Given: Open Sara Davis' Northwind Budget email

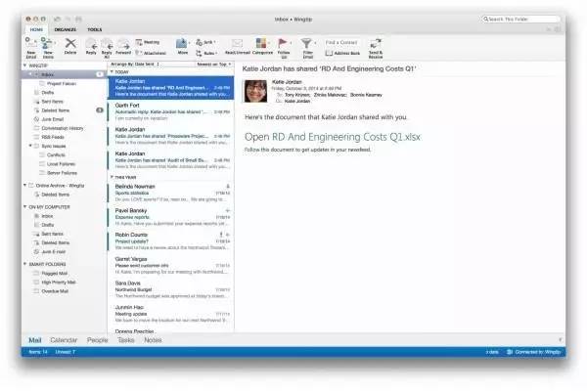Looking at the screenshot, I should [170, 289].
